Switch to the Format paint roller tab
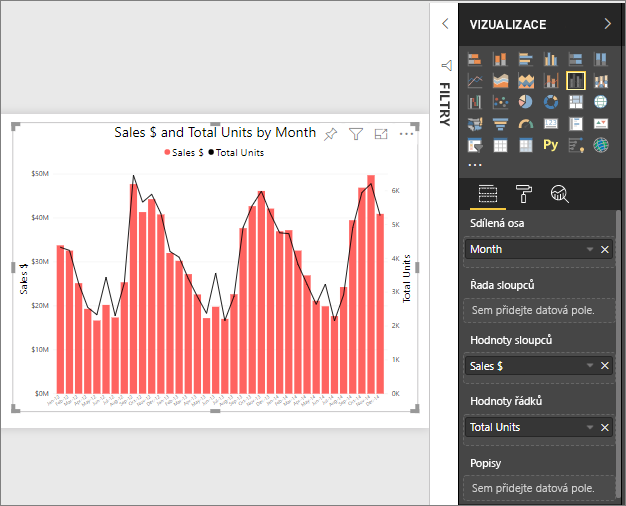This screenshot has height=506, width=626. 524,193
